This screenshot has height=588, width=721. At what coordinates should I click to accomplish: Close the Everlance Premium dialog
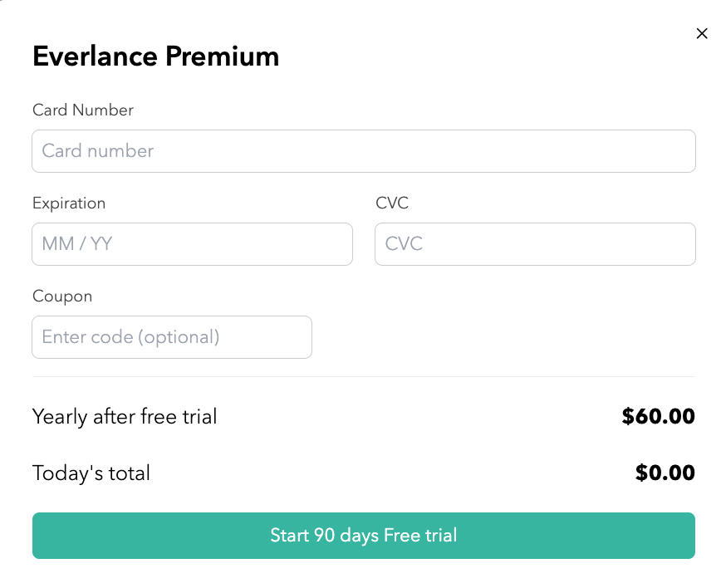click(702, 34)
